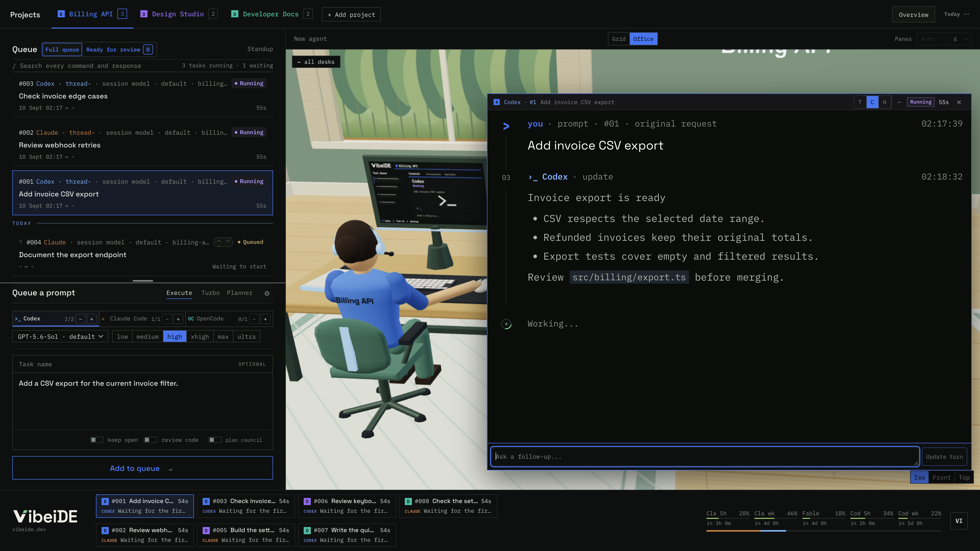Screen dimensions: 980x551
Task: Open task card #006 Review keybo...
Action: tap(347, 506)
